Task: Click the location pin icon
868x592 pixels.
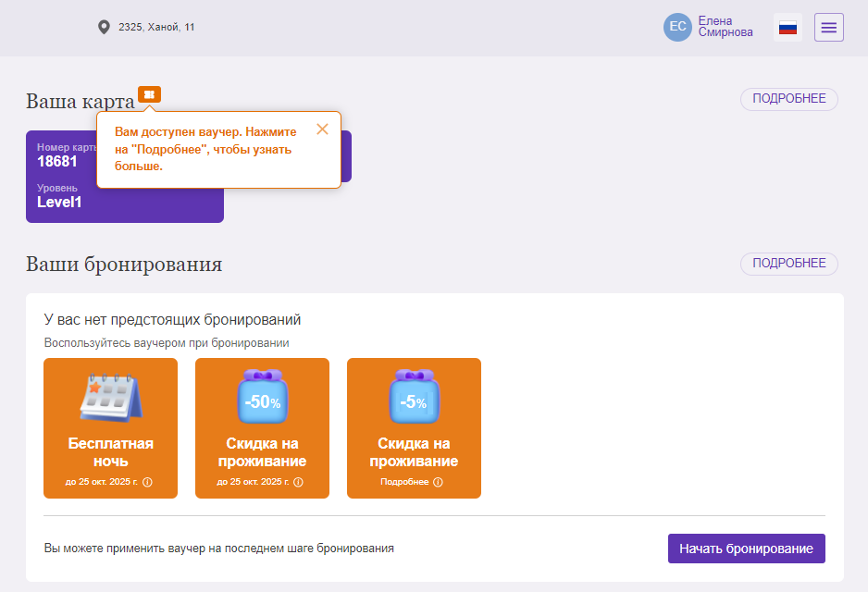Action: pyautogui.click(x=104, y=27)
